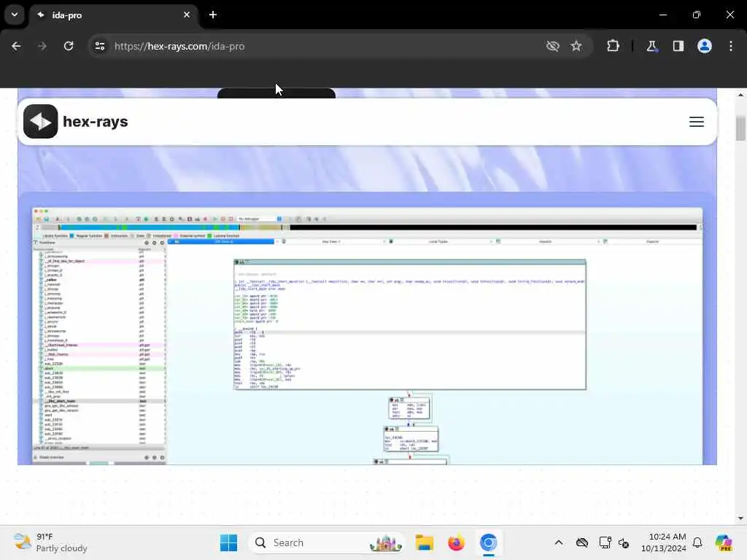Launch Copilot preview from the taskbar
Viewport: 747px width, 560px height.
pyautogui.click(x=724, y=542)
